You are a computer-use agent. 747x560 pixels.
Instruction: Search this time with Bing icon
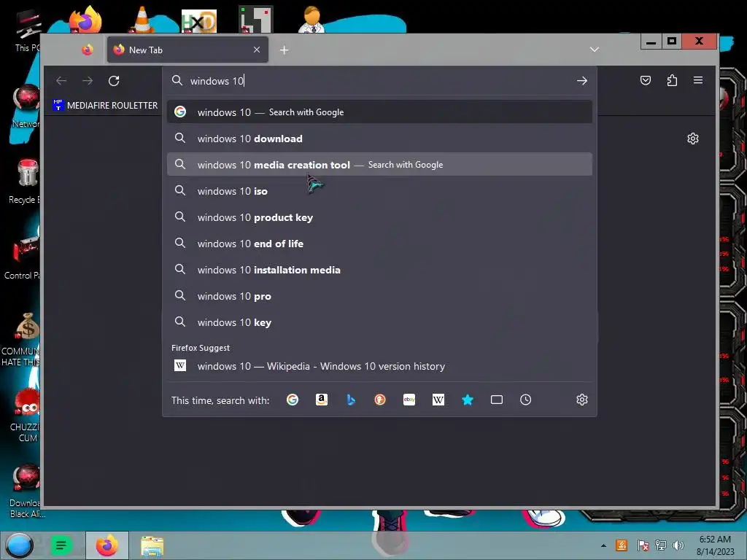tap(351, 400)
